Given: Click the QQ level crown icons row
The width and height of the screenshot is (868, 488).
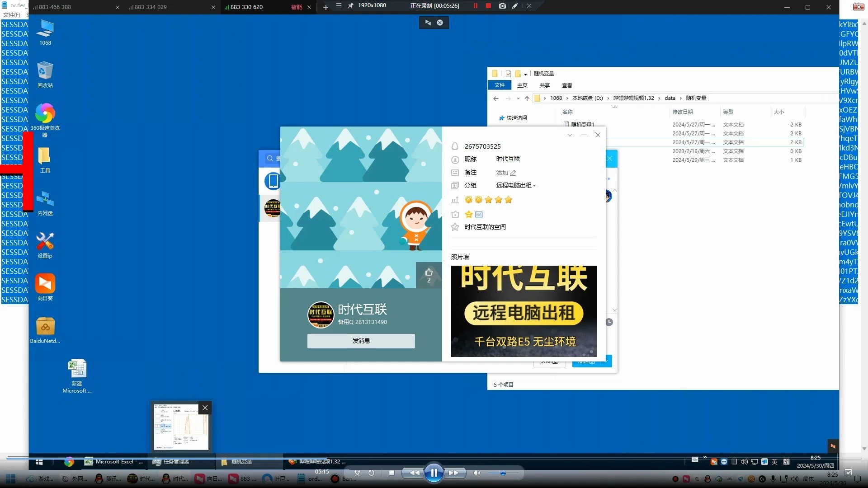Looking at the screenshot, I should 488,200.
